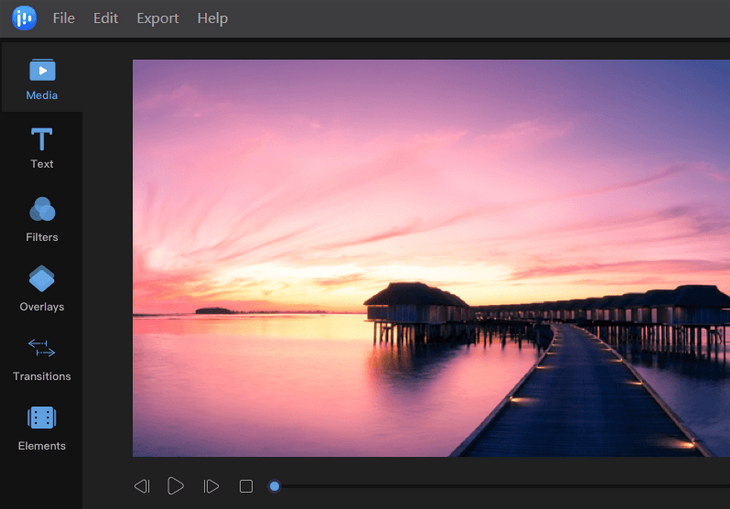The height and width of the screenshot is (509, 730).
Task: Step back to previous frame
Action: pos(142,486)
